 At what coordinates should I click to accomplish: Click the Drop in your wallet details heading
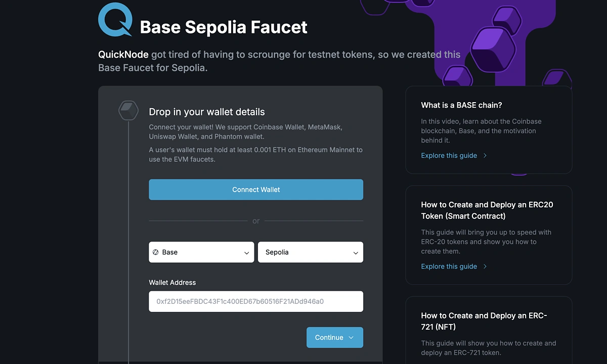pyautogui.click(x=206, y=112)
